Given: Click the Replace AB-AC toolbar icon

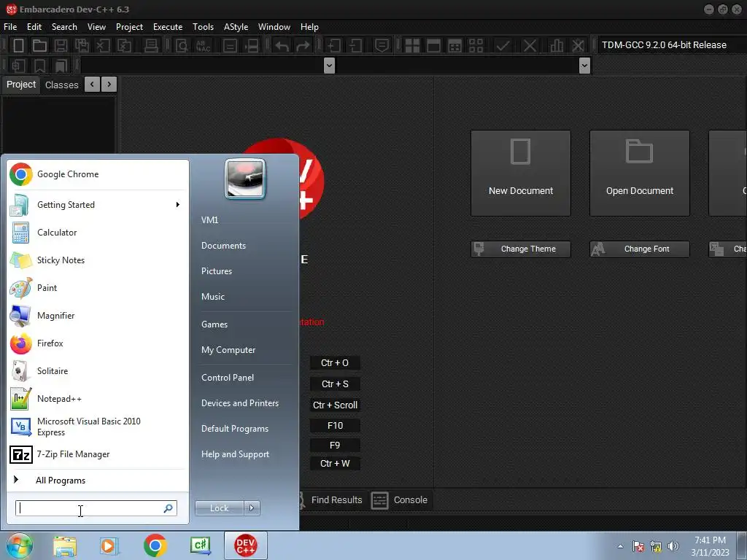Looking at the screenshot, I should tap(204, 45).
